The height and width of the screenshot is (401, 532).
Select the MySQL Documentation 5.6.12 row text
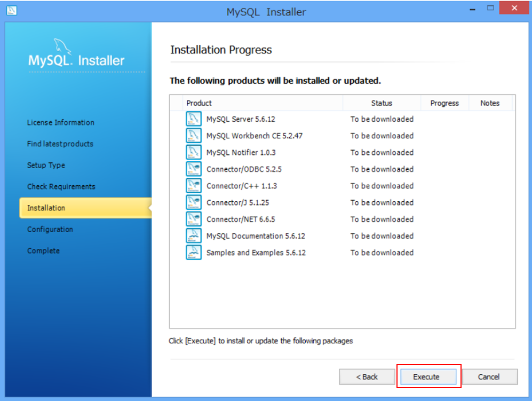(256, 235)
